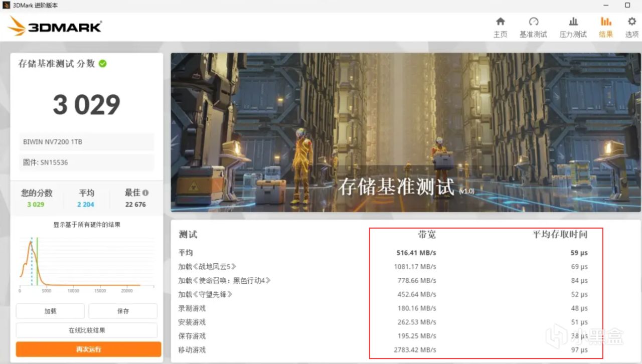Select the 移动游戏 row label
This screenshot has width=642, height=364.
coord(192,350)
